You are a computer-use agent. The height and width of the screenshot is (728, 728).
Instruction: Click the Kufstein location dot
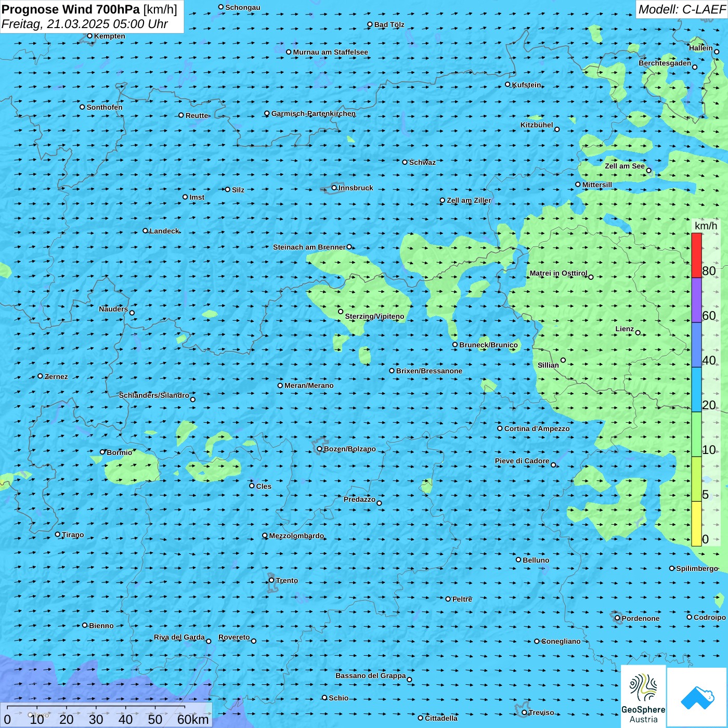pyautogui.click(x=508, y=84)
